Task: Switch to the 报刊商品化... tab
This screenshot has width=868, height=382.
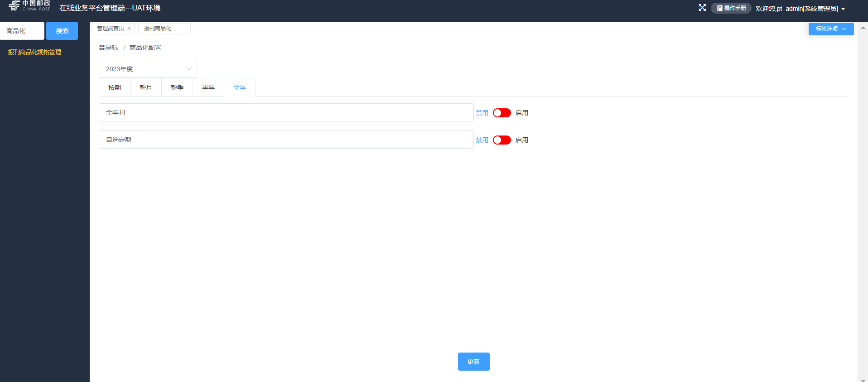Action: [164, 29]
